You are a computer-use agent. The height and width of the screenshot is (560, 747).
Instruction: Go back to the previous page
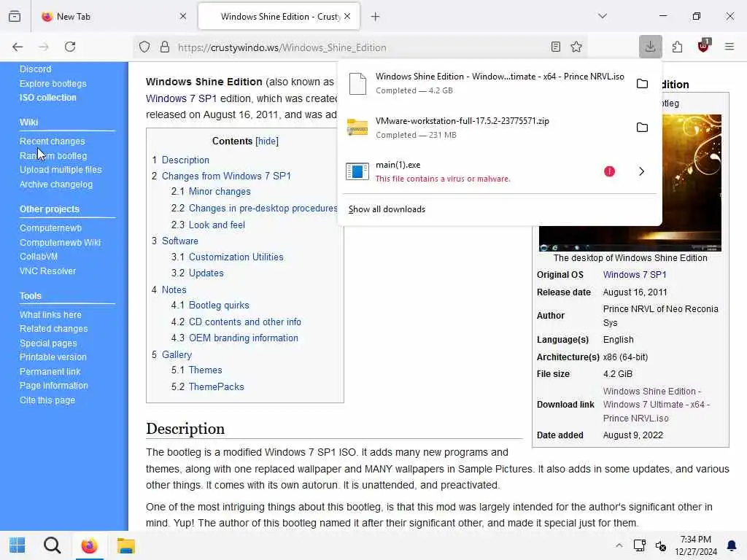tap(18, 47)
